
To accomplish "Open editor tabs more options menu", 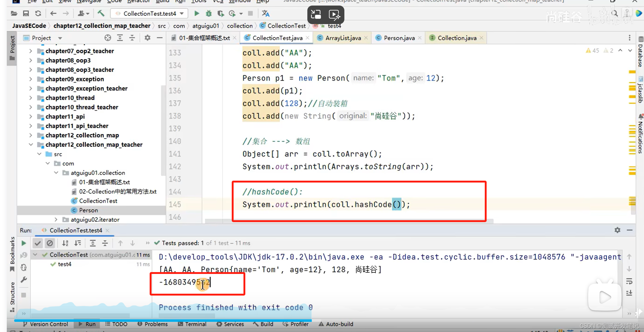I will point(629,38).
